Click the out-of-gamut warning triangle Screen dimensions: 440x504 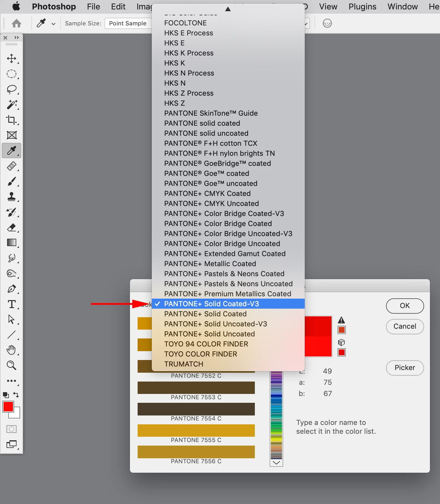(x=341, y=320)
